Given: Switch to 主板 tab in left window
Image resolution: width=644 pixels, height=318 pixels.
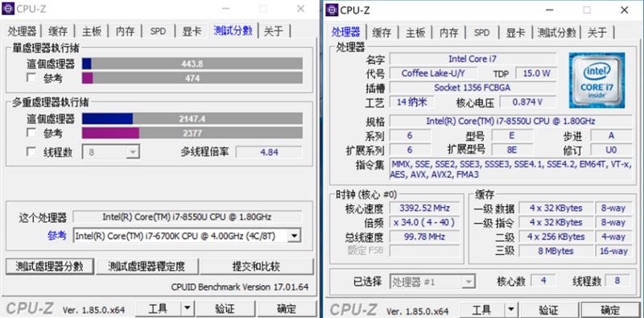Looking at the screenshot, I should [x=92, y=31].
